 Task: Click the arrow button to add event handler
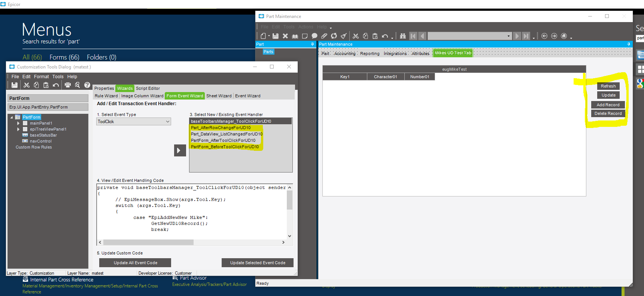pos(180,150)
